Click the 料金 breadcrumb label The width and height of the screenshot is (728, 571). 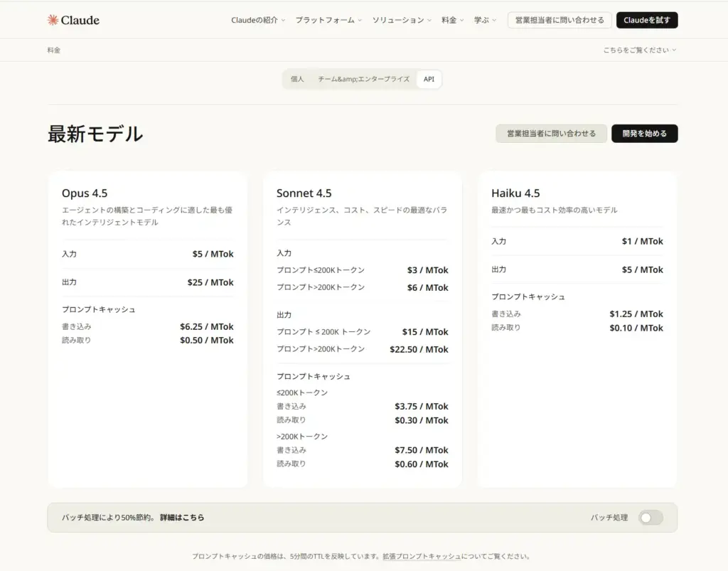coord(54,50)
